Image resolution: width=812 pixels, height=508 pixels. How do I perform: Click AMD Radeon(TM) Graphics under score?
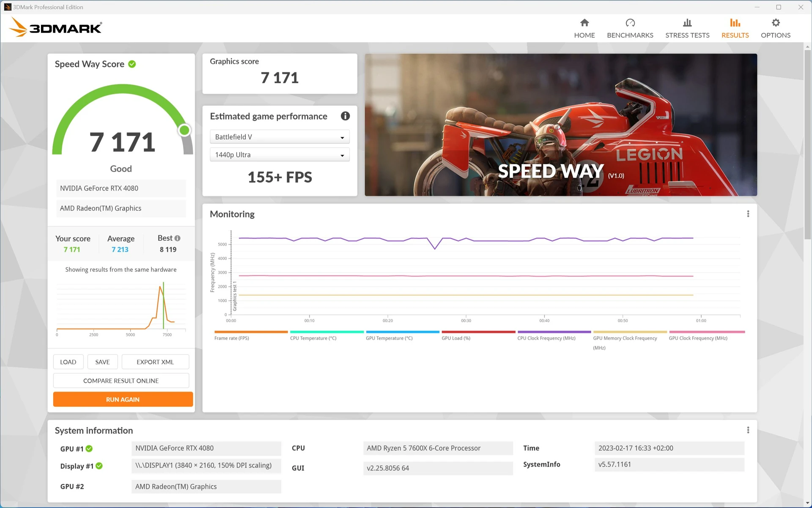tap(121, 208)
